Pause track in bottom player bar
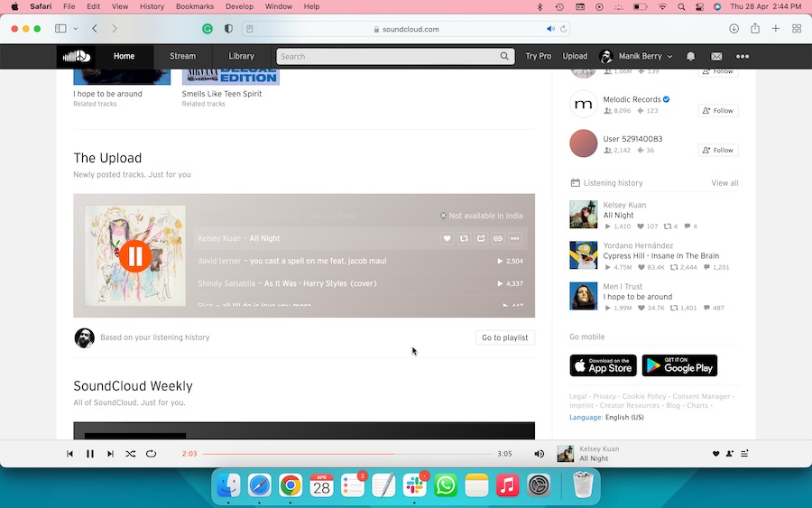Screen dimensions: 812x508 pos(90,454)
